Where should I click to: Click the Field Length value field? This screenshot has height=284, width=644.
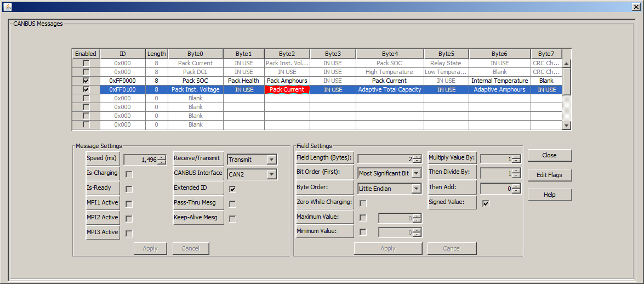tap(386, 159)
